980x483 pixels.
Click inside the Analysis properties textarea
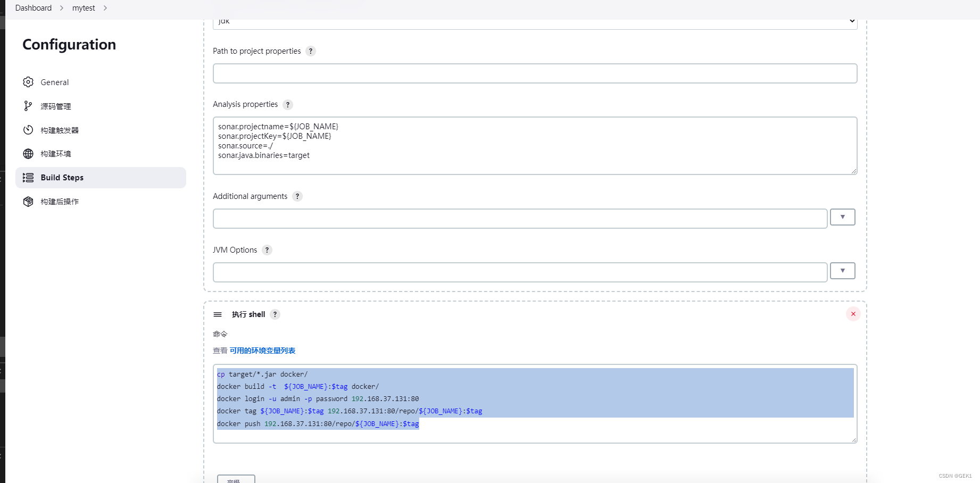(x=535, y=146)
